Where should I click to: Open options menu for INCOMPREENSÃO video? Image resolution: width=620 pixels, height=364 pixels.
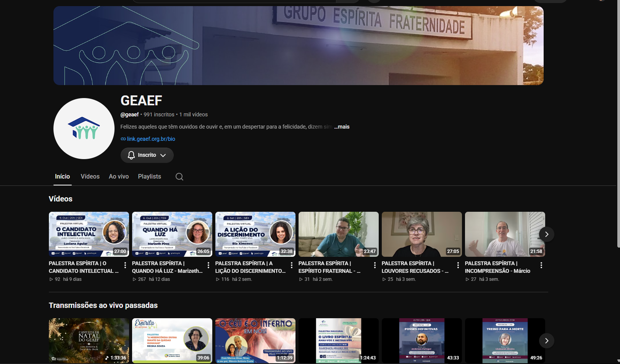click(541, 265)
